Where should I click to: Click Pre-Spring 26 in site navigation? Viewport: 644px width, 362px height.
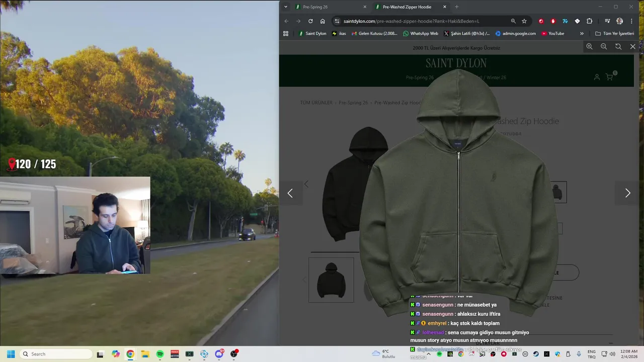(x=420, y=77)
